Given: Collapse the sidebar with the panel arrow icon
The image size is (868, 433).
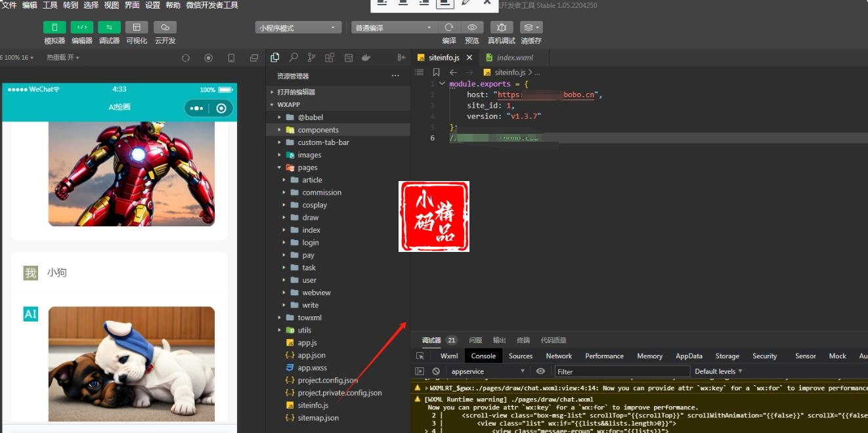Looking at the screenshot, I should click(x=401, y=58).
